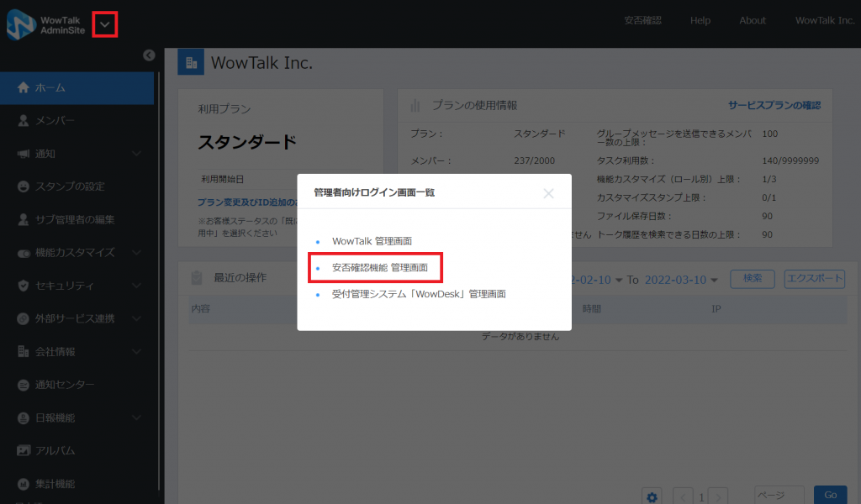Click サービスプランの確認 link
Image resolution: width=861 pixels, height=504 pixels.
coord(774,105)
